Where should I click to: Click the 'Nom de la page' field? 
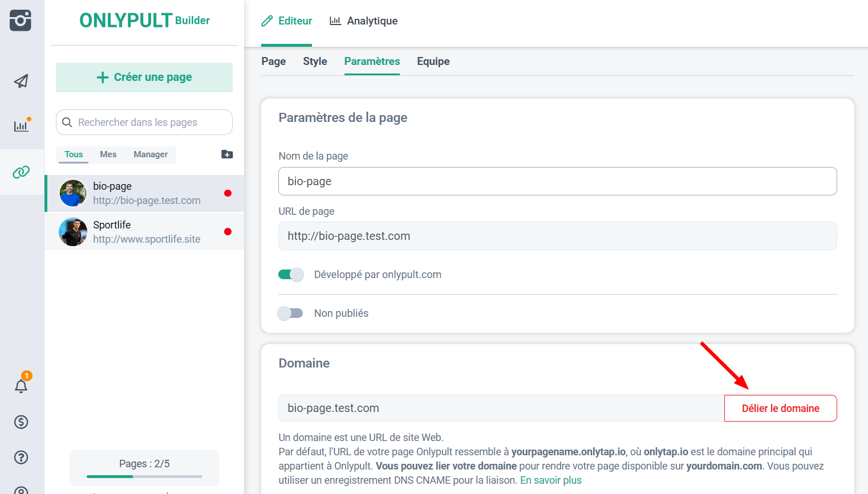(557, 181)
